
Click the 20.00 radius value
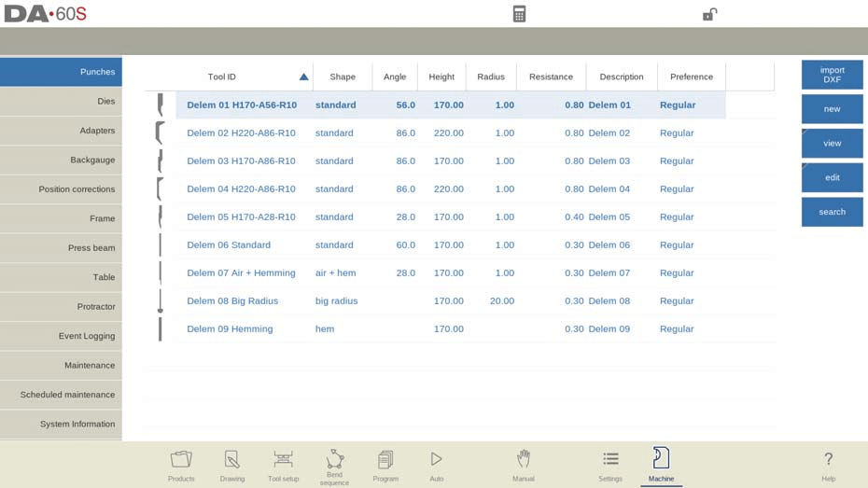[502, 301]
